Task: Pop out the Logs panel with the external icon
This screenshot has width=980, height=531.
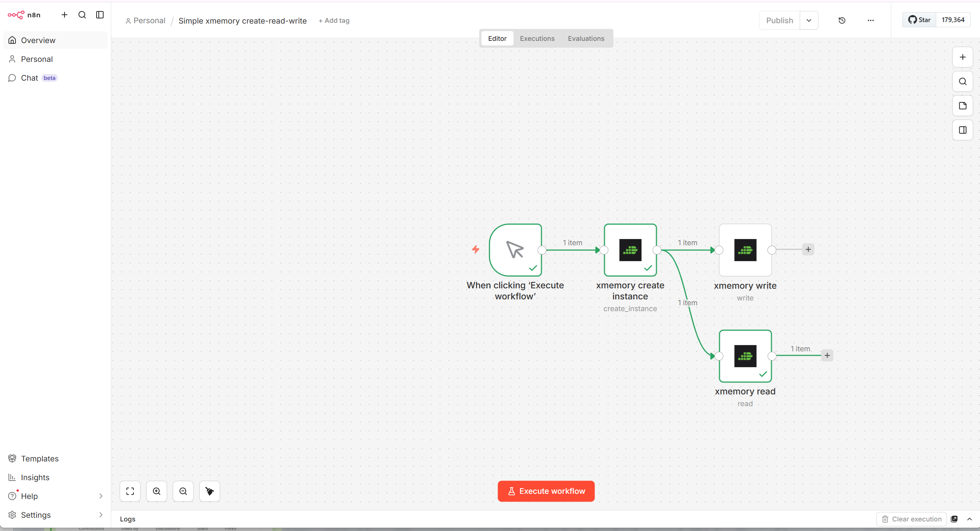Action: 955,519
